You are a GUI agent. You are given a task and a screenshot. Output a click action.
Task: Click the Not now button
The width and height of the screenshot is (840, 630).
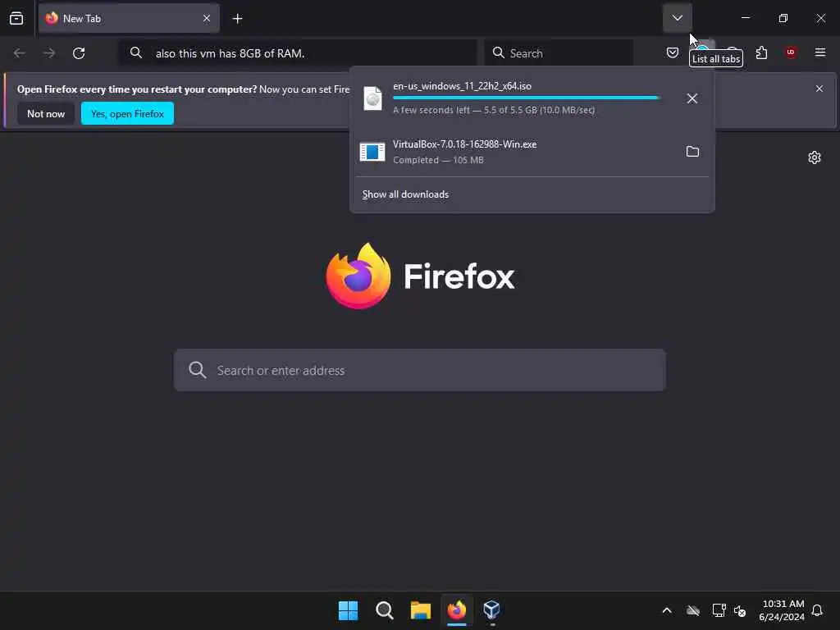click(x=46, y=113)
